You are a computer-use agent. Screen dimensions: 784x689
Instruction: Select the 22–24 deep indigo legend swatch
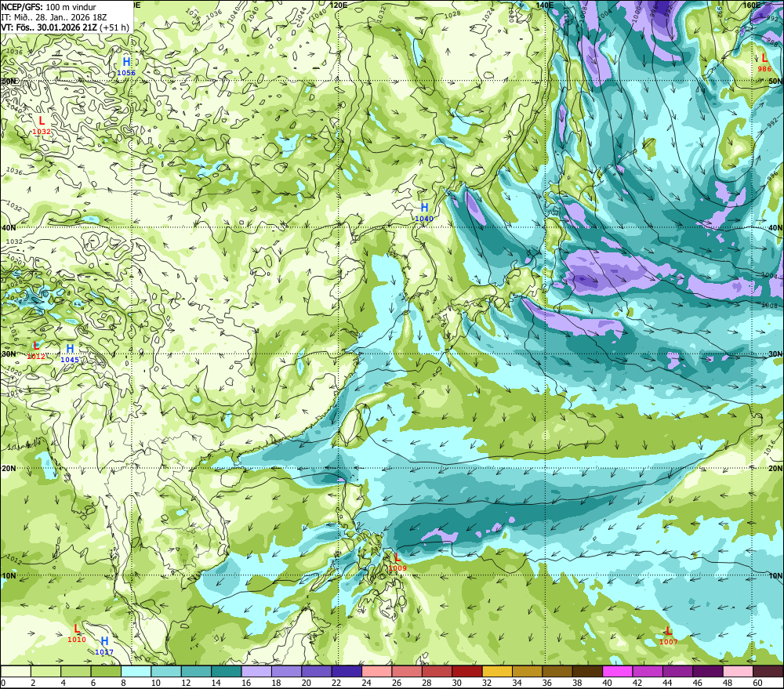(347, 671)
